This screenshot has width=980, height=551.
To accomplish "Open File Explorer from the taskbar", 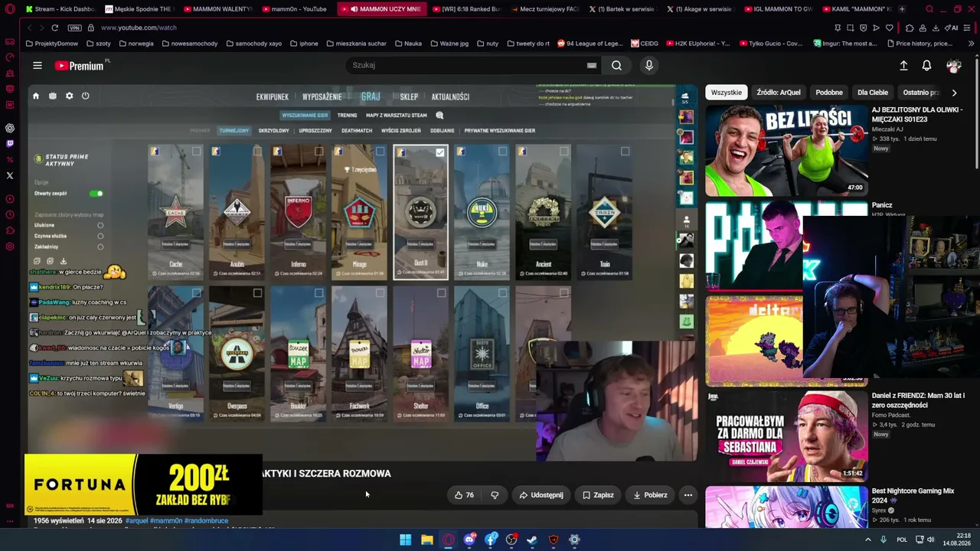I will coord(426,540).
